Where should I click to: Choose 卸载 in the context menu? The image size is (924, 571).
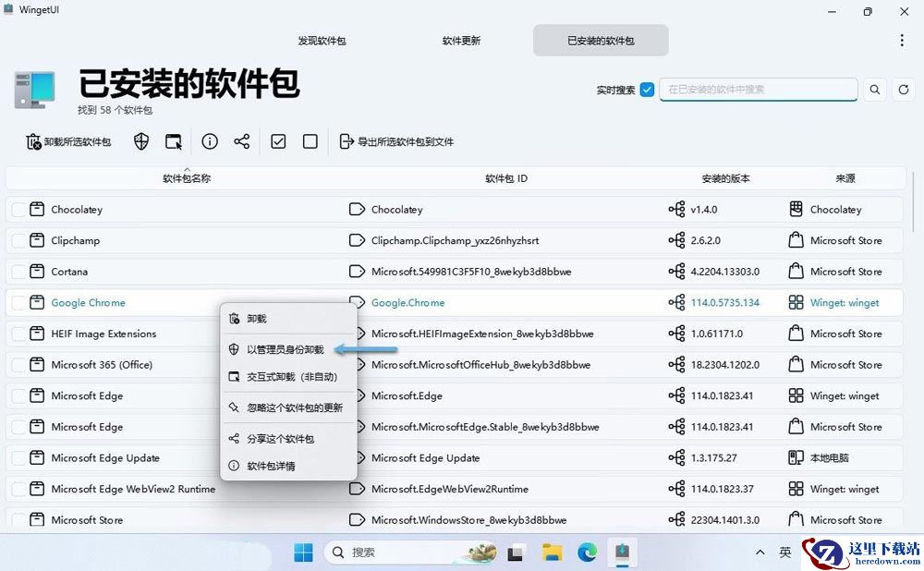click(288, 319)
